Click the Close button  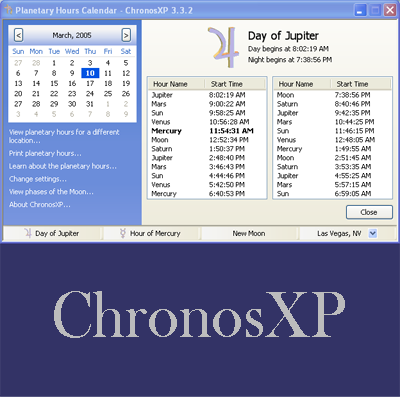tap(369, 212)
